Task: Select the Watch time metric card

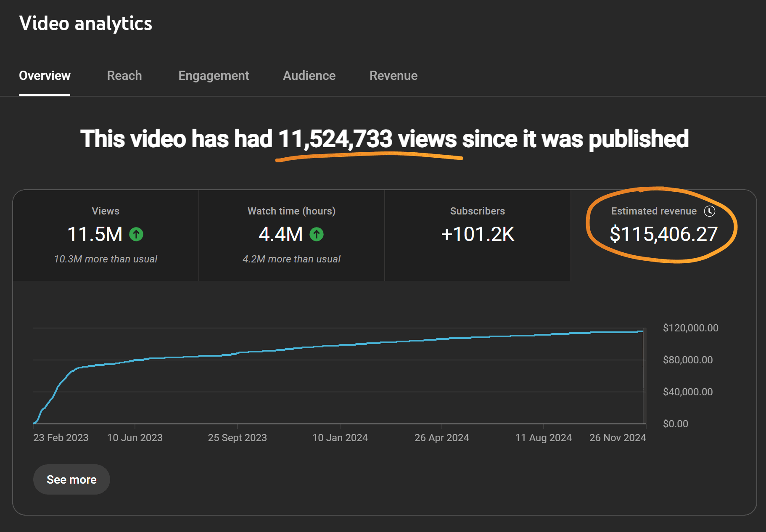Action: coord(291,236)
